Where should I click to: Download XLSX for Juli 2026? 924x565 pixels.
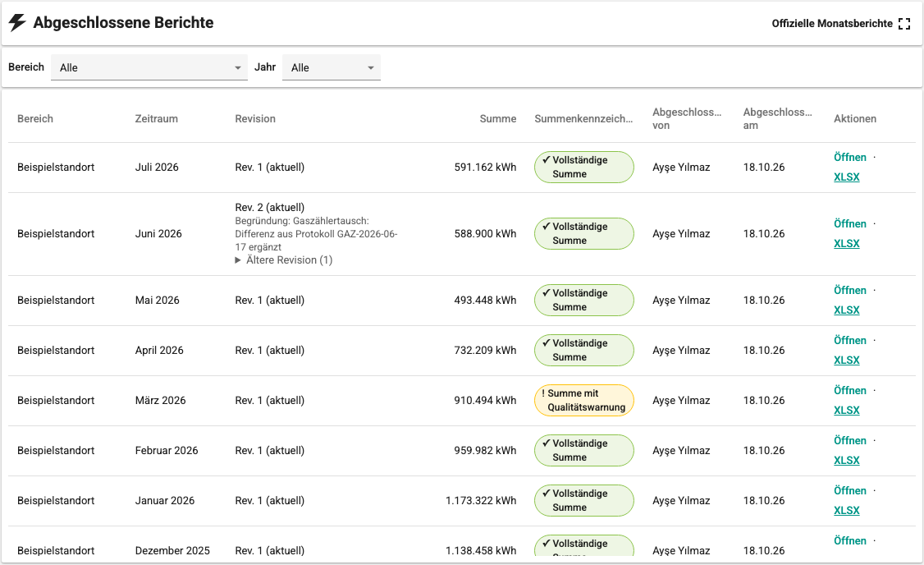click(x=846, y=177)
